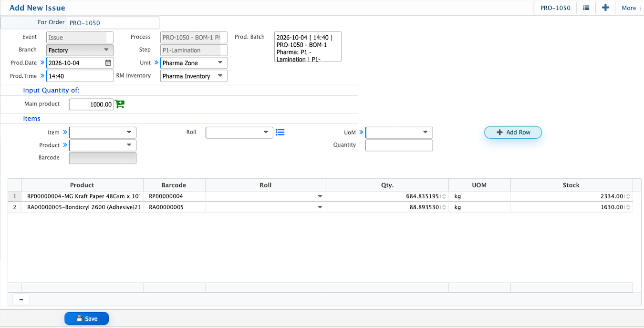Open the More menu
The height and width of the screenshot is (328, 644).
(x=631, y=8)
